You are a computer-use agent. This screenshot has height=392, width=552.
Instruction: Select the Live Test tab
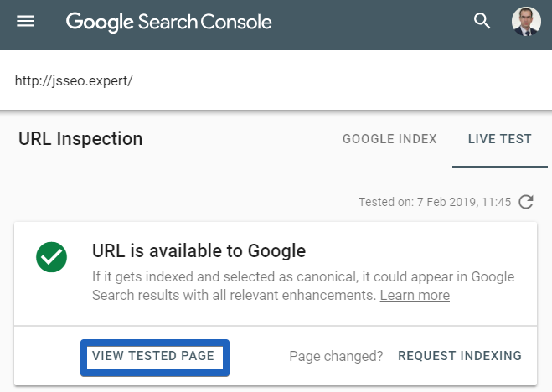pyautogui.click(x=500, y=139)
